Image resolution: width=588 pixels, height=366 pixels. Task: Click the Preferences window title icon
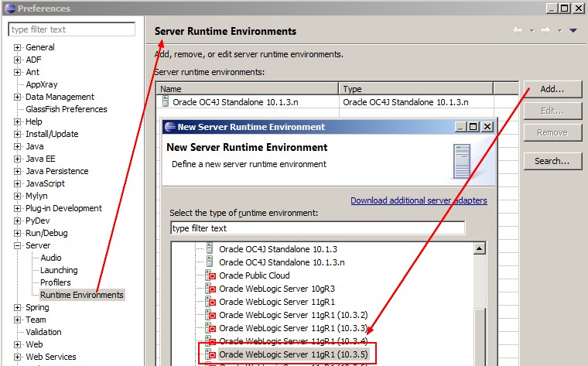coord(9,9)
